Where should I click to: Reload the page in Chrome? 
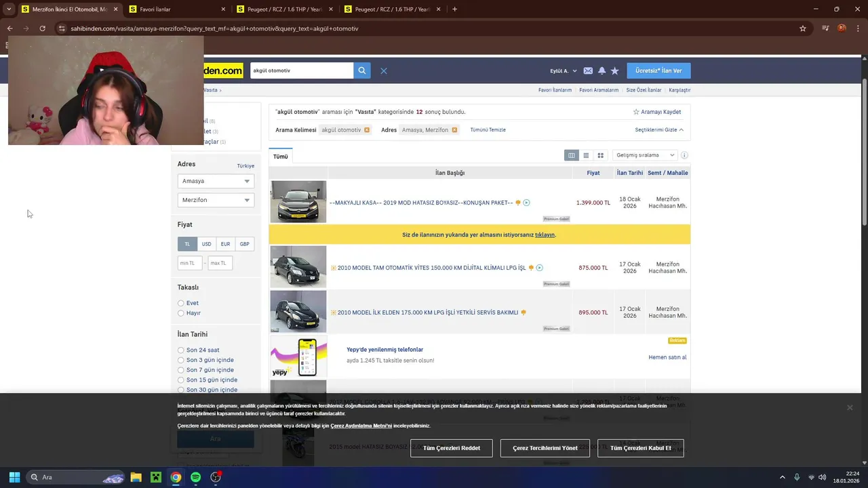(x=42, y=28)
